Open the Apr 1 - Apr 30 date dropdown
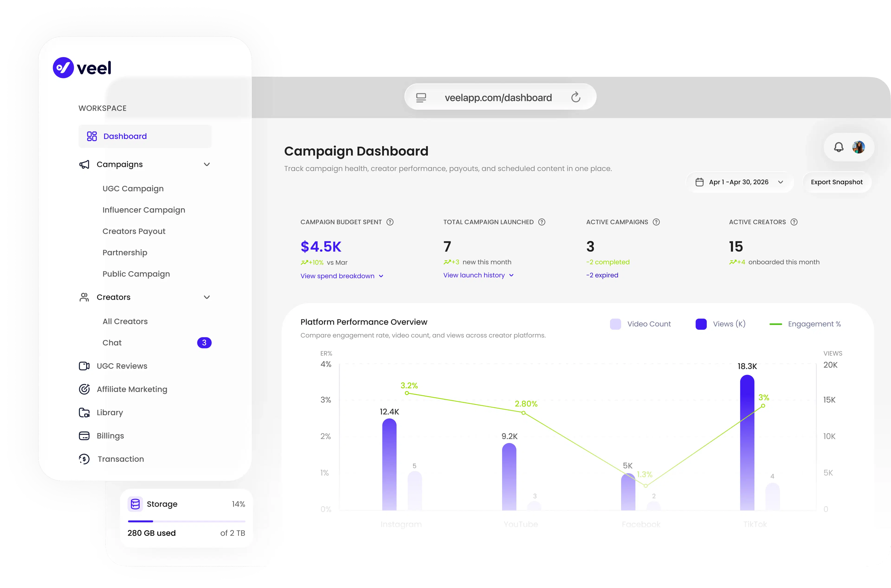This screenshot has height=588, width=891. pyautogui.click(x=739, y=182)
